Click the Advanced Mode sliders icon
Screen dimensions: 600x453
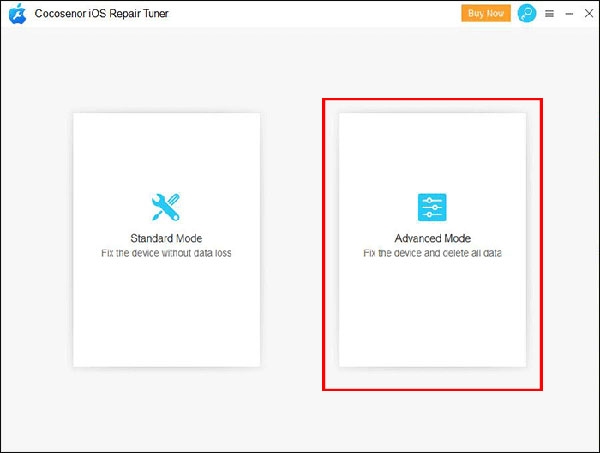coord(432,207)
